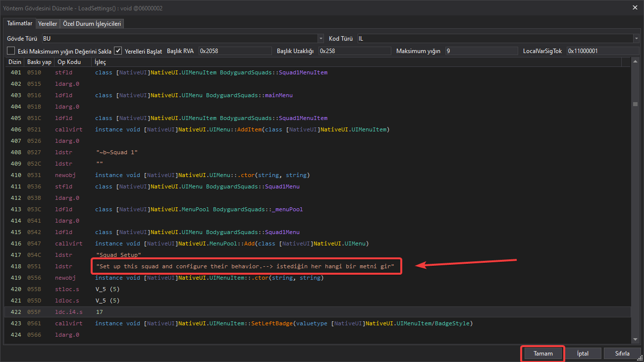Viewport: 644px width, 362px height.
Task: Select the Talimatlar tab
Action: [20, 23]
